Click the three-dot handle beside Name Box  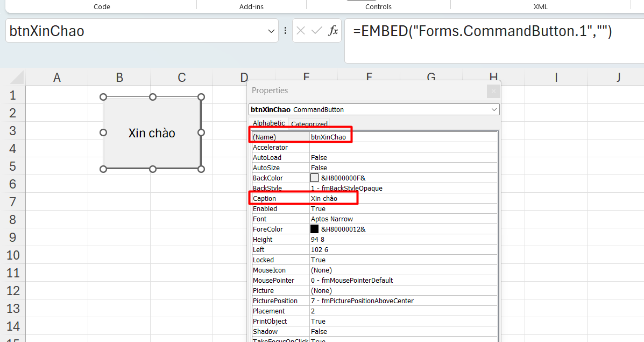tap(285, 31)
